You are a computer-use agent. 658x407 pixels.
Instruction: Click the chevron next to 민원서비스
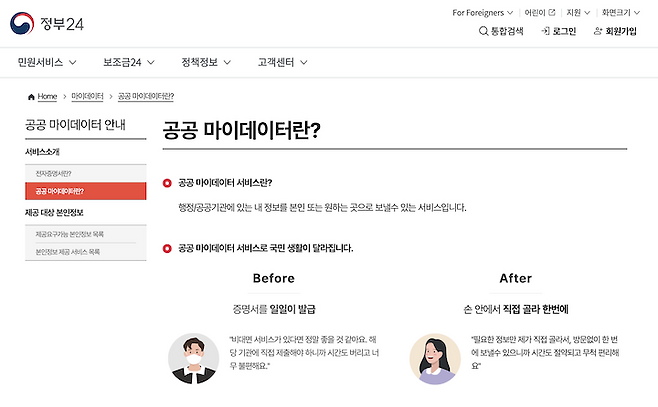point(73,63)
